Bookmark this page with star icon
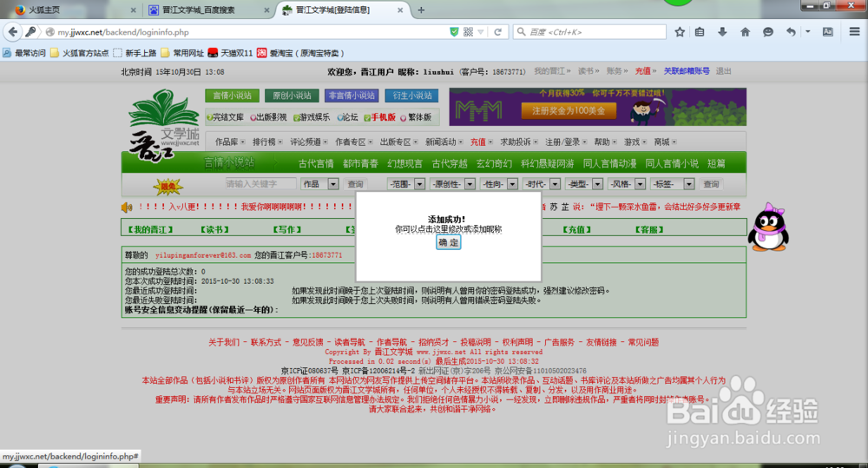 680,32
